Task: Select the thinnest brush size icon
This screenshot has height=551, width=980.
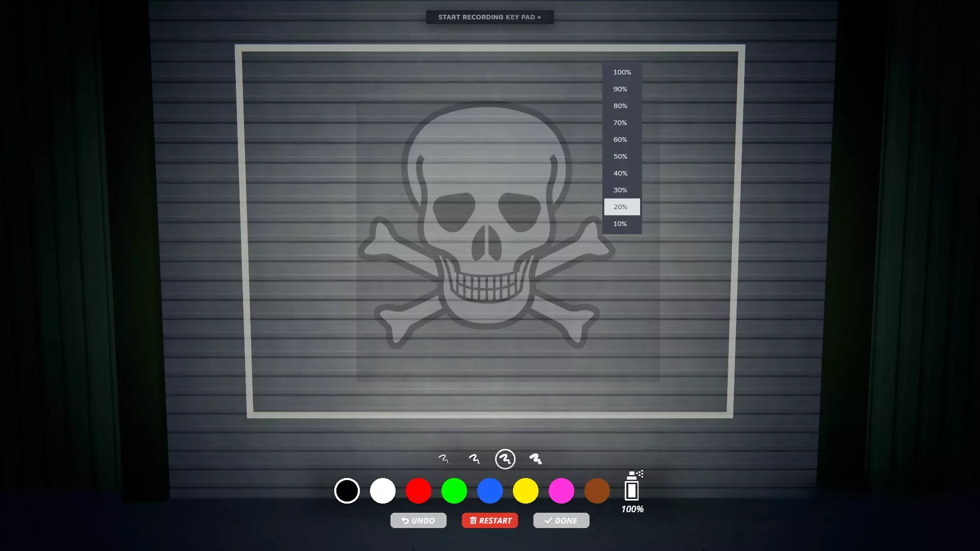Action: [444, 459]
